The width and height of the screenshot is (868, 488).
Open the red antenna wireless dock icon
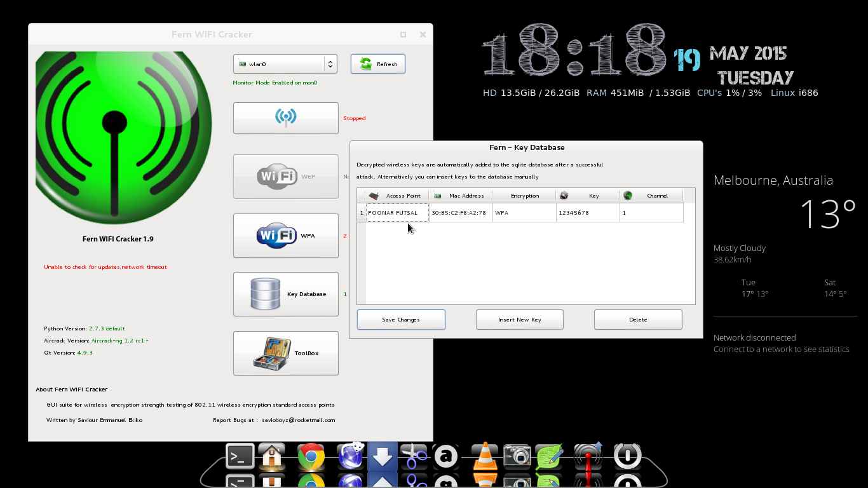[588, 456]
